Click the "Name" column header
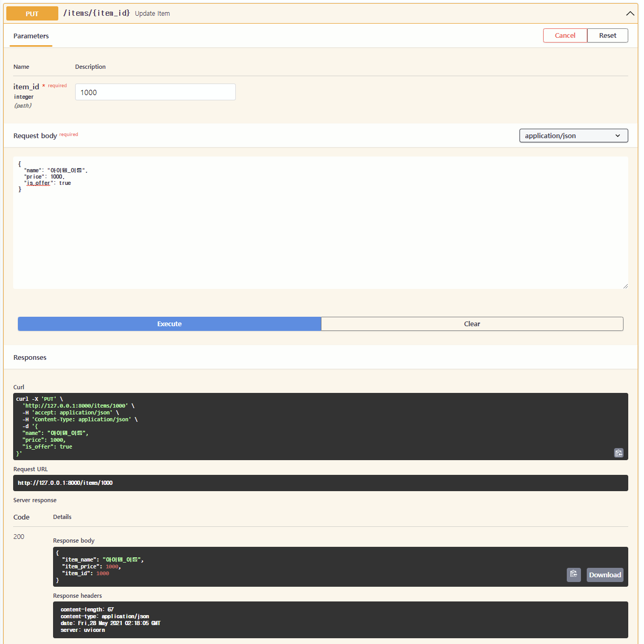644x644 pixels. [x=22, y=67]
